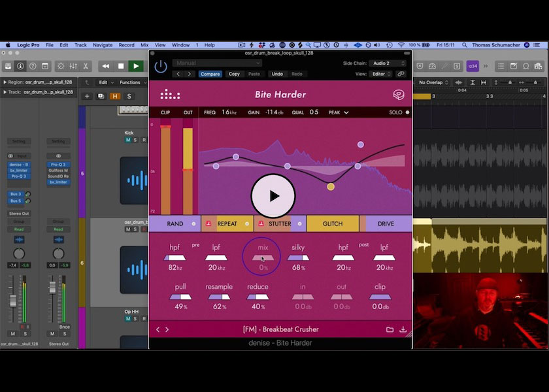Toggle the STUTTER enable dot
The image size is (549, 392).
click(x=300, y=223)
